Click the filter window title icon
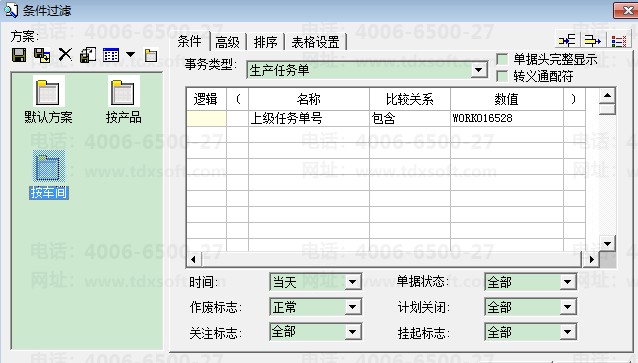The width and height of the screenshot is (638, 363). [x=11, y=10]
